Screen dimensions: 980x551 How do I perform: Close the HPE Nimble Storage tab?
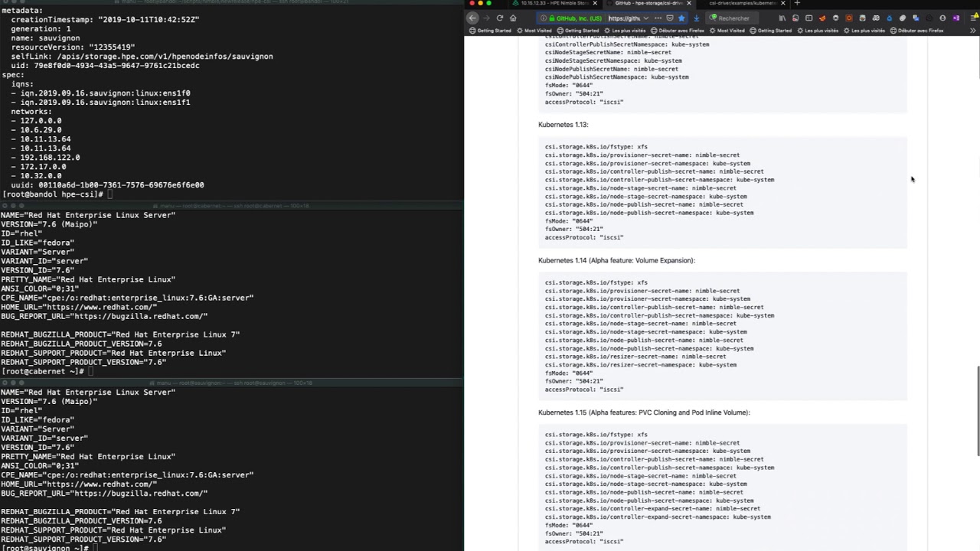[595, 3]
